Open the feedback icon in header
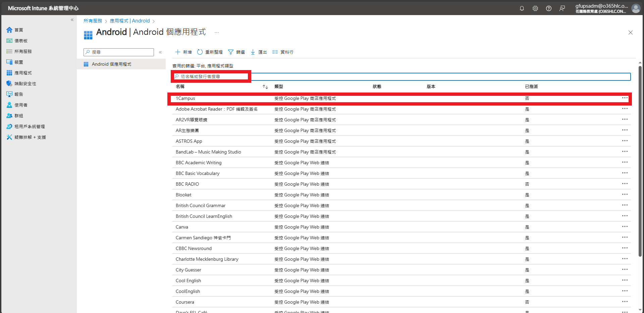This screenshot has height=313, width=644. [x=562, y=8]
